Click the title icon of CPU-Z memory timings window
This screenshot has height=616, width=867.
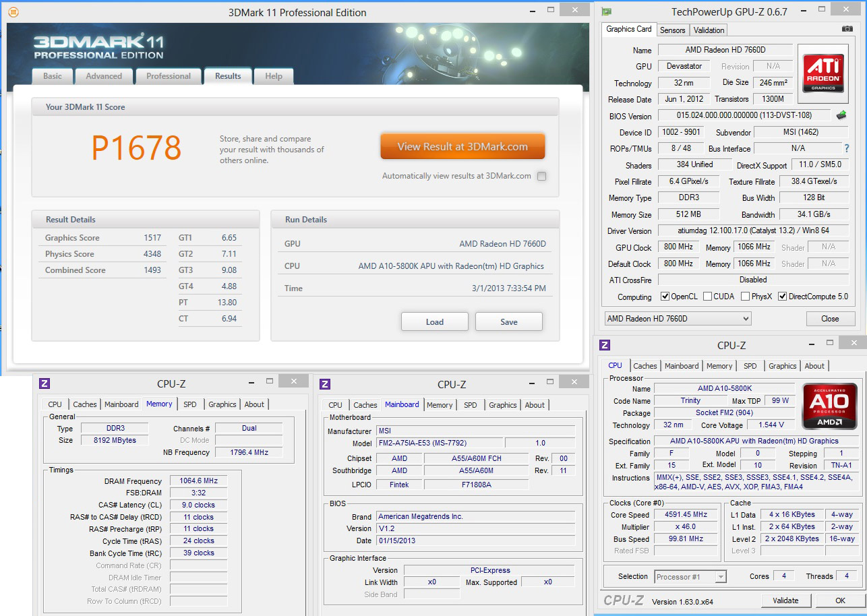[44, 383]
